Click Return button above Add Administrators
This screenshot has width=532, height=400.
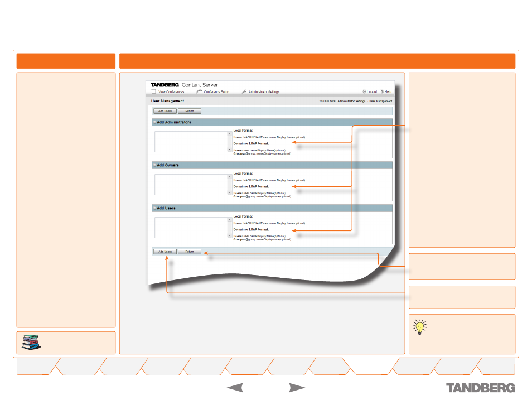[x=190, y=111]
